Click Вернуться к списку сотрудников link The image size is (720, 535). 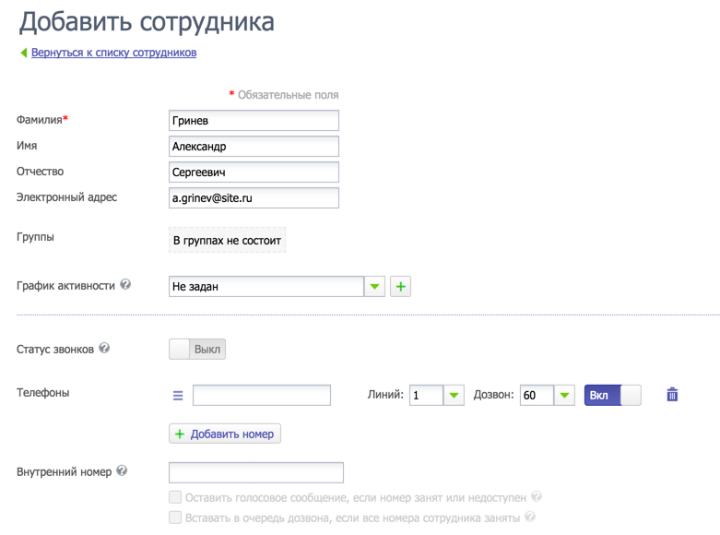[113, 53]
